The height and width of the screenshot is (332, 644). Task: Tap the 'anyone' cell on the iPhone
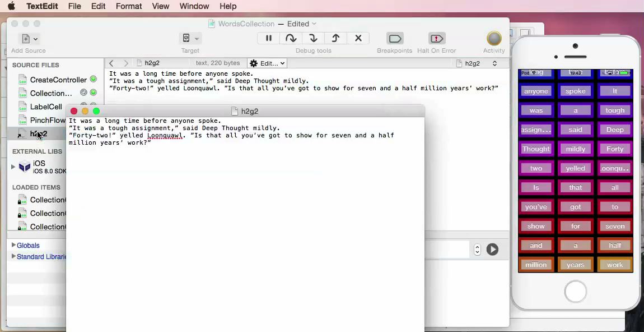pyautogui.click(x=536, y=91)
